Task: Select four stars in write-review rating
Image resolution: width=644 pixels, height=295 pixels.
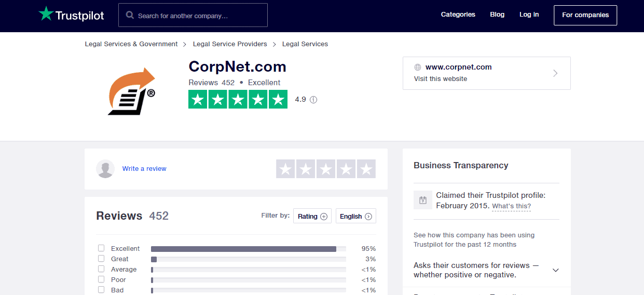Action: (x=346, y=169)
